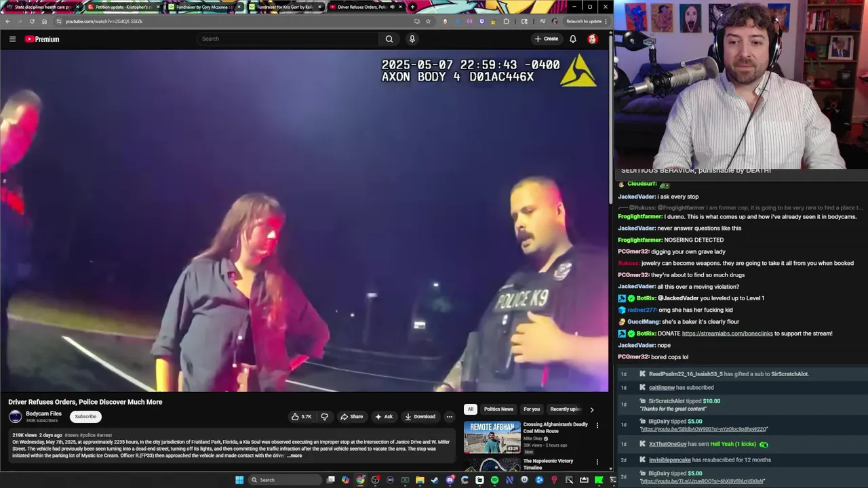Show more filter chips with arrow
This screenshot has height=488, width=868.
click(x=591, y=409)
